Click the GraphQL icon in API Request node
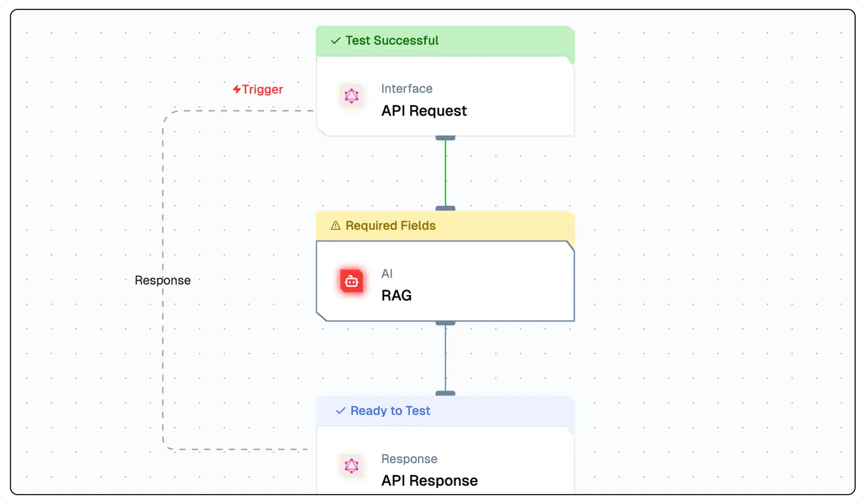Viewport: 863px width, 504px height. pyautogui.click(x=351, y=96)
